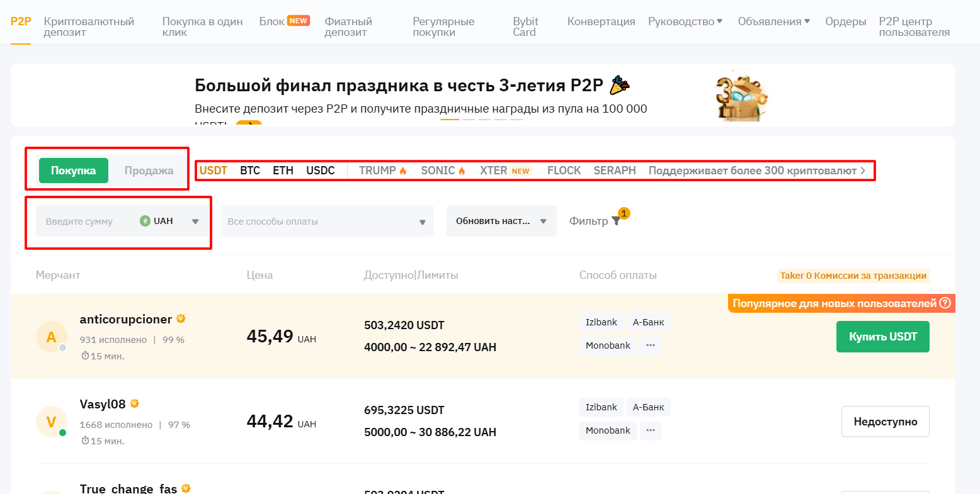Click the NEW badge beside XTER

click(x=521, y=171)
